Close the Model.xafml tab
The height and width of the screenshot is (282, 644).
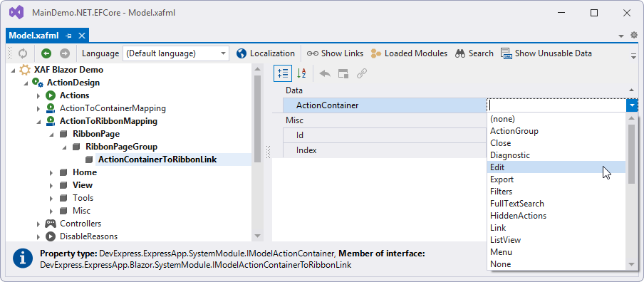click(82, 36)
